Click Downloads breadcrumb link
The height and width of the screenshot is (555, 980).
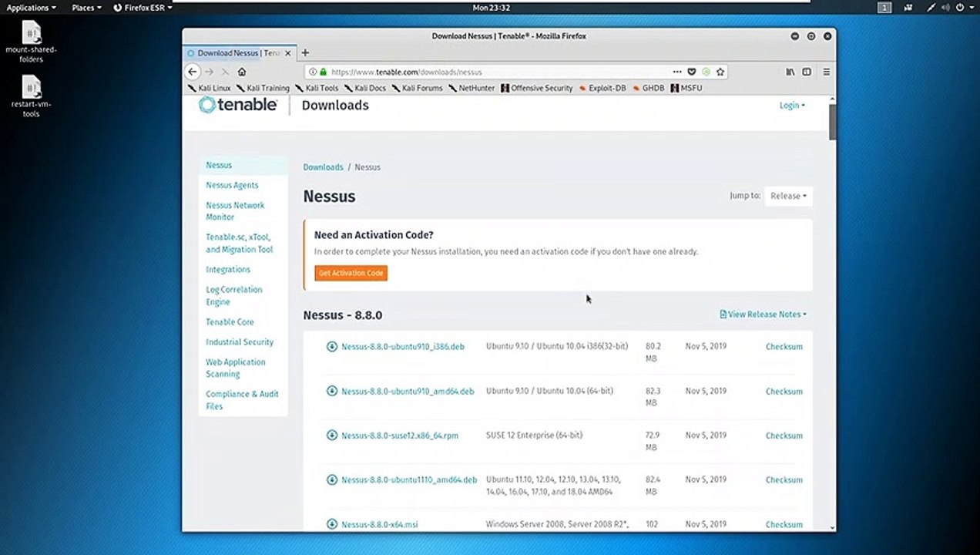pos(323,167)
